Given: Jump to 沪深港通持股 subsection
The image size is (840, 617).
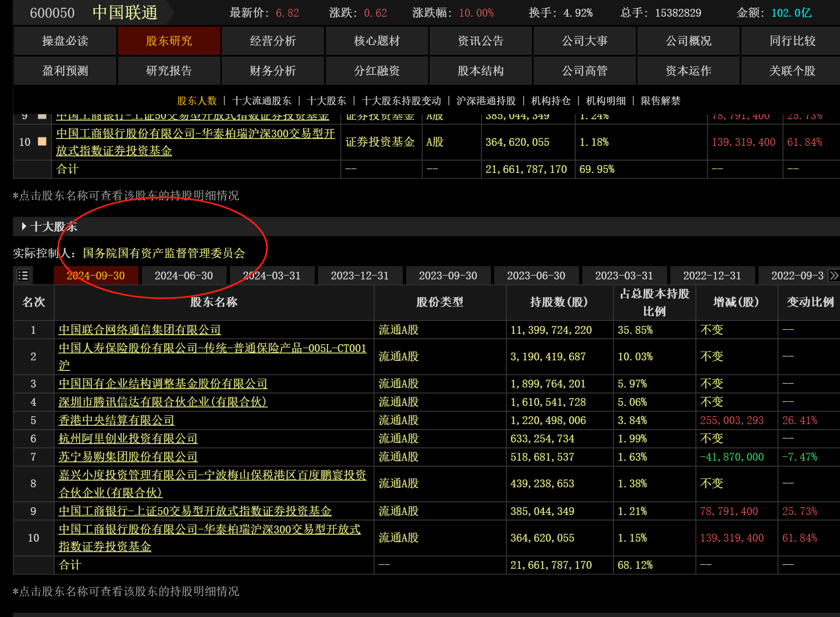Looking at the screenshot, I should (486, 101).
